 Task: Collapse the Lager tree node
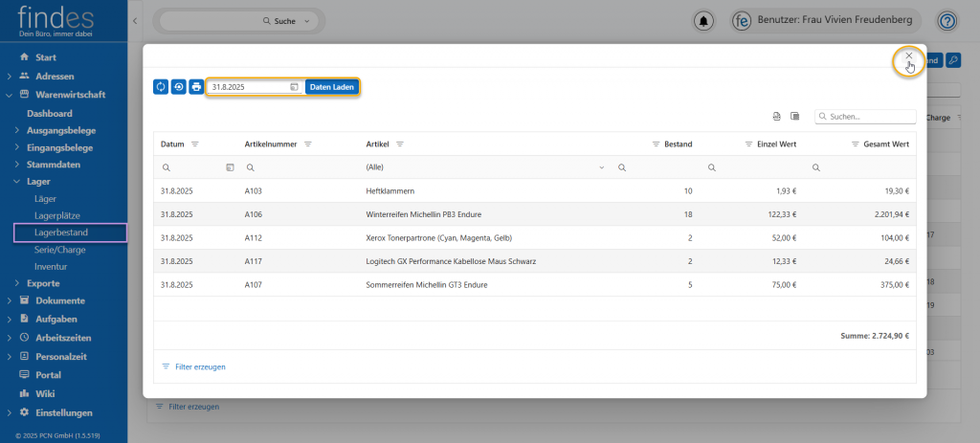point(16,181)
